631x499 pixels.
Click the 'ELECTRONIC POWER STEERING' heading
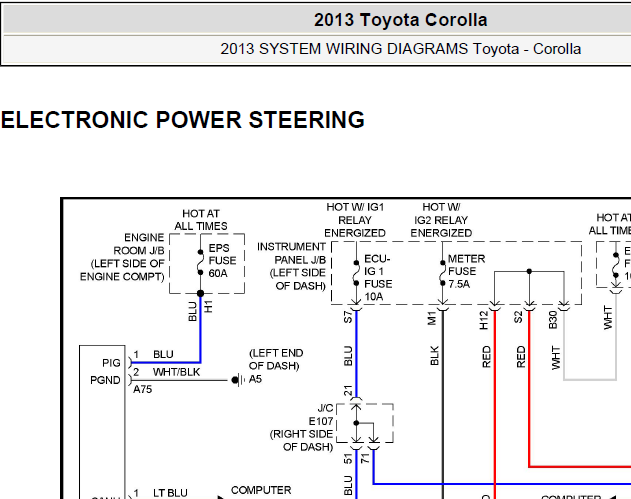tap(183, 120)
